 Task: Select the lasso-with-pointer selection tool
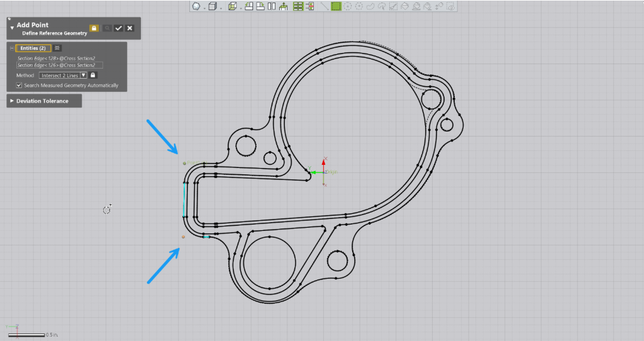(382, 6)
